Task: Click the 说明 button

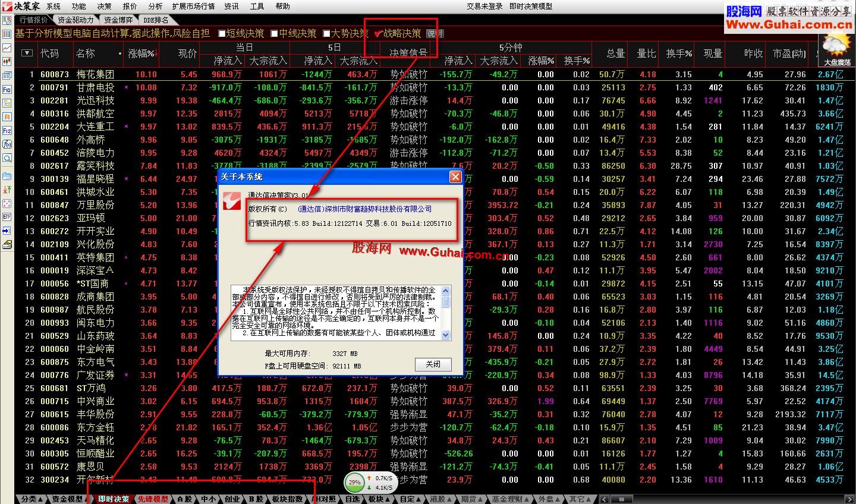Action: tap(435, 34)
